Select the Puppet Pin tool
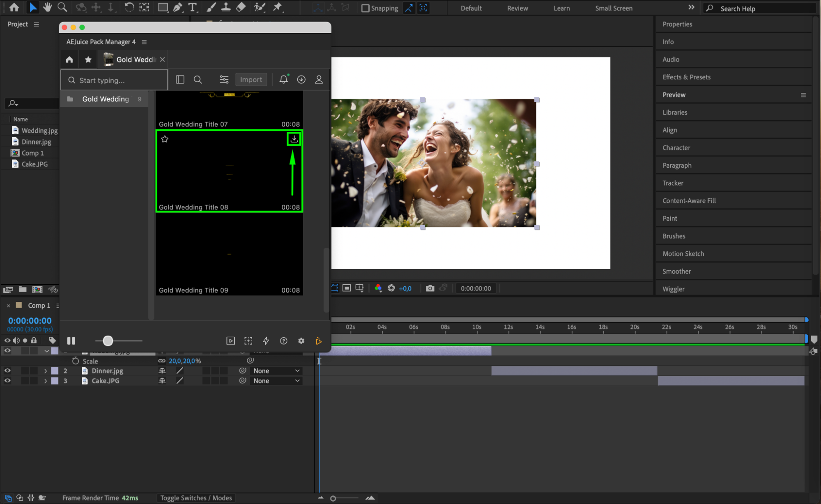Image resolution: width=821 pixels, height=504 pixels. 278,7
